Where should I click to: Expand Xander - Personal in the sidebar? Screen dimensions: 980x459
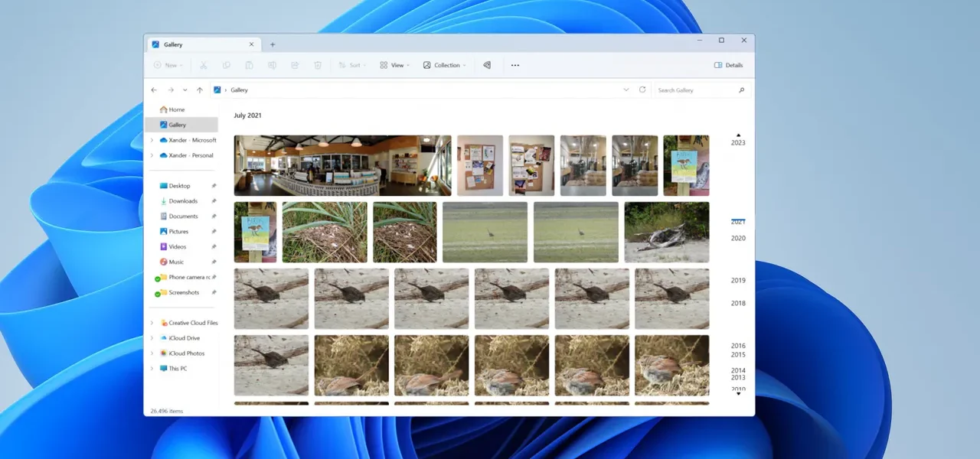point(152,155)
